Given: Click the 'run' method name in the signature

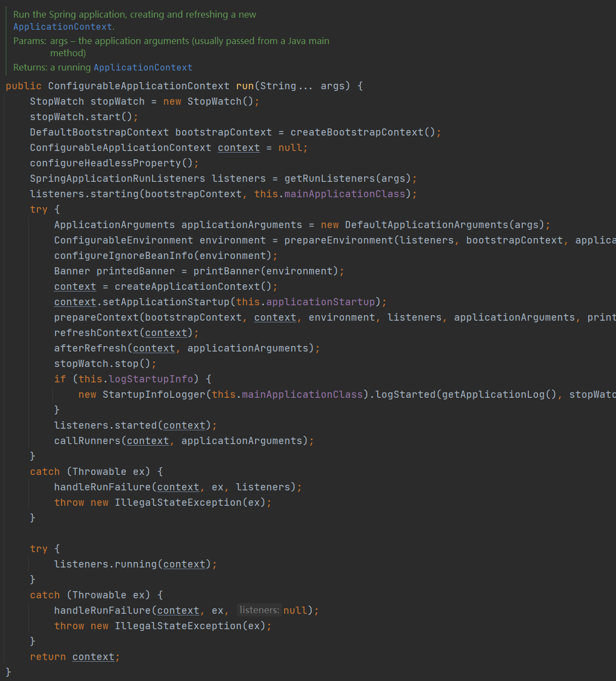Looking at the screenshot, I should tap(245, 86).
